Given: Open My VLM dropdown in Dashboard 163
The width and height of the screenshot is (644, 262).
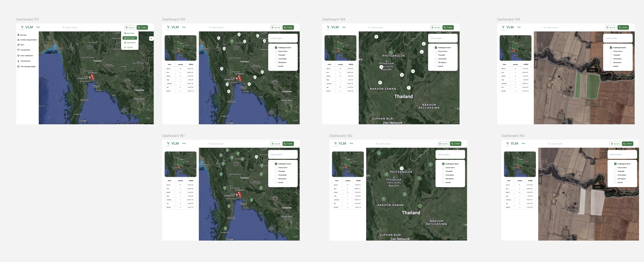Looking at the screenshot, I should click(x=615, y=144).
